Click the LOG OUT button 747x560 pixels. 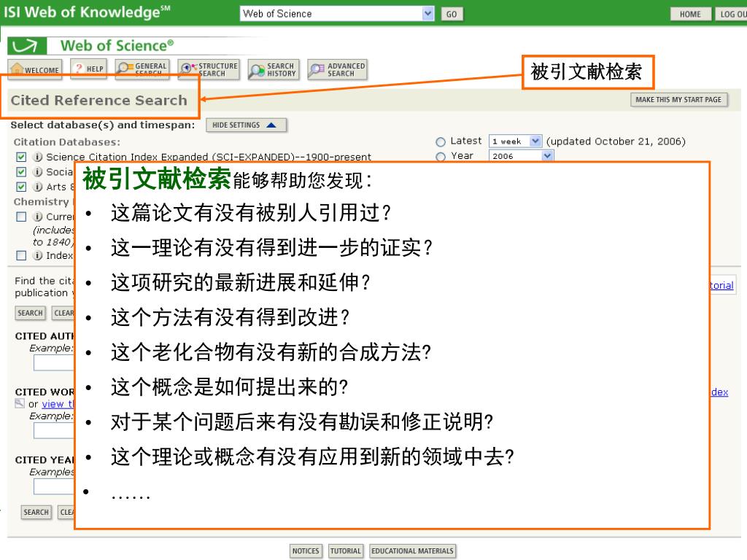[x=731, y=14]
